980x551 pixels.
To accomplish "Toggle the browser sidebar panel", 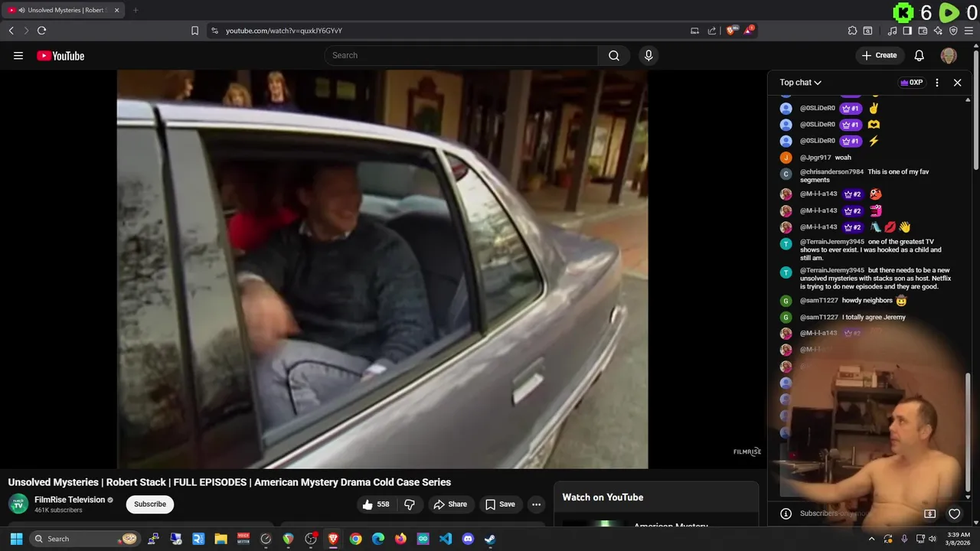I will point(907,31).
